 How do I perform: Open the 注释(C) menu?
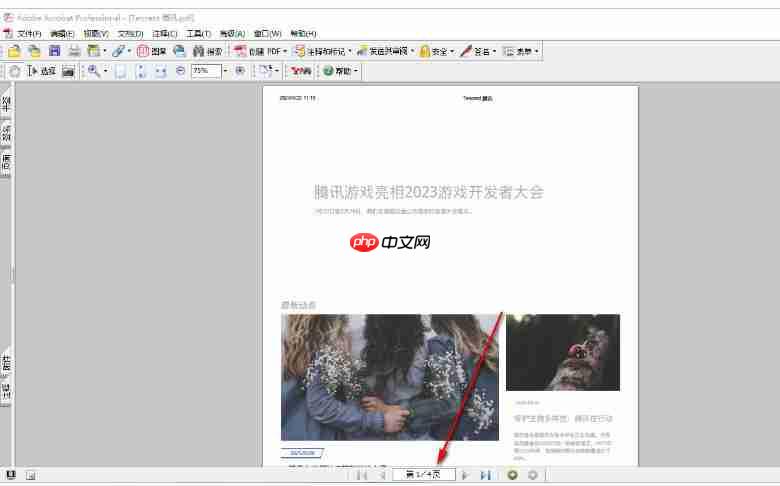coord(165,34)
